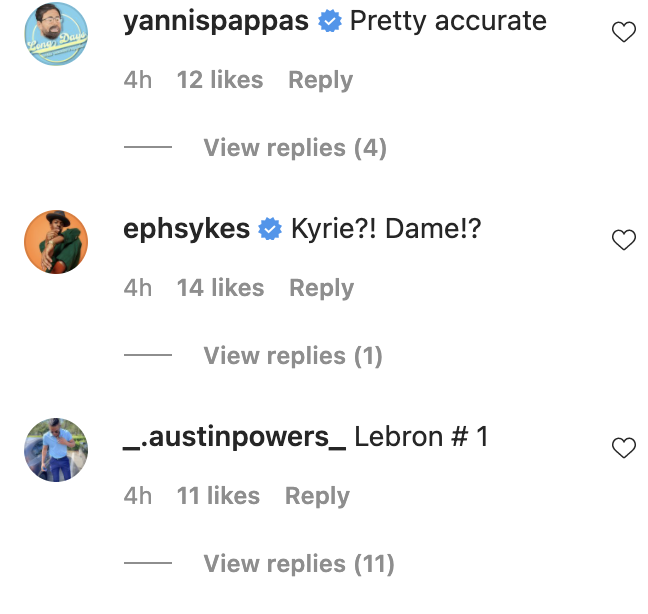Tap heart on _.austinpowers_ comment
The height and width of the screenshot is (614, 648).
[623, 448]
